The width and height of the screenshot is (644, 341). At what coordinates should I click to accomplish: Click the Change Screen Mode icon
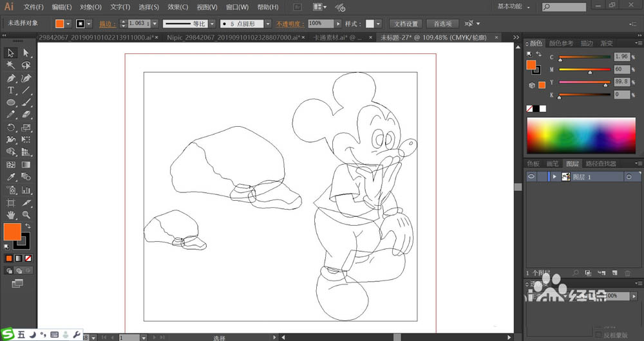tap(17, 284)
